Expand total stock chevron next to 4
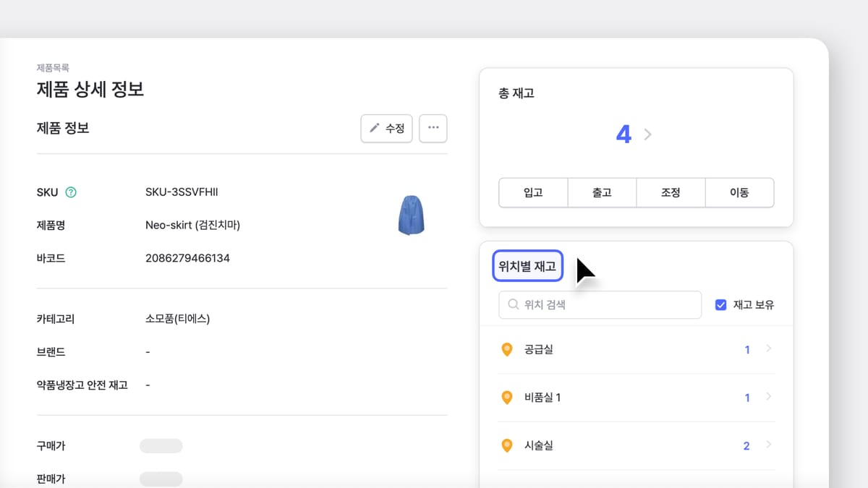 [x=648, y=134]
